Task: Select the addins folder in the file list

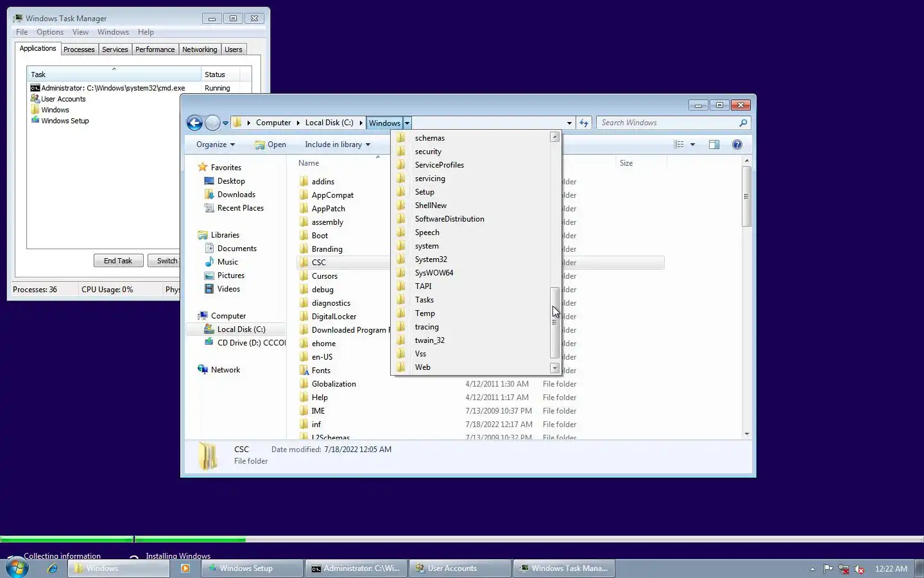Action: (323, 182)
